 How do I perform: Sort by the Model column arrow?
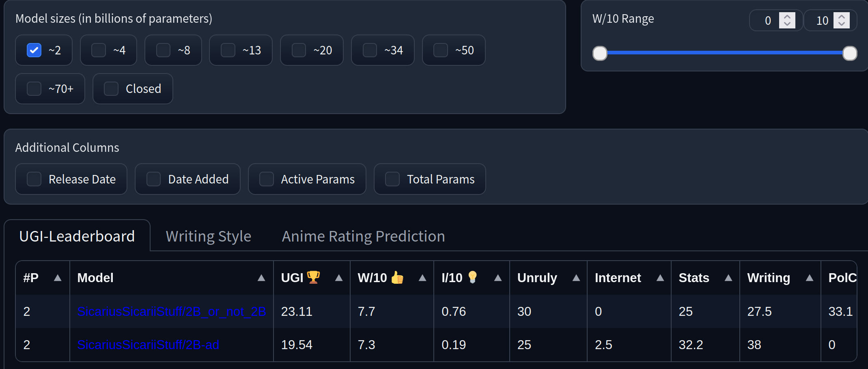pos(261,278)
